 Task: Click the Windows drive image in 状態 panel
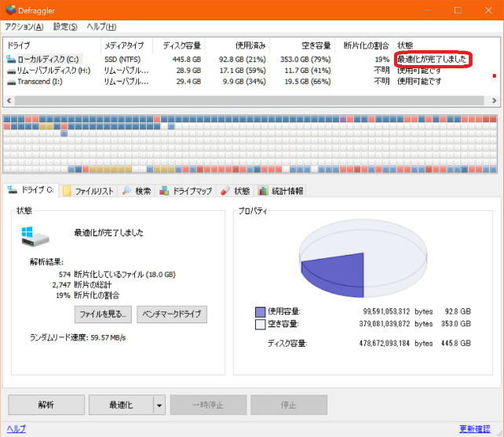pos(35,236)
